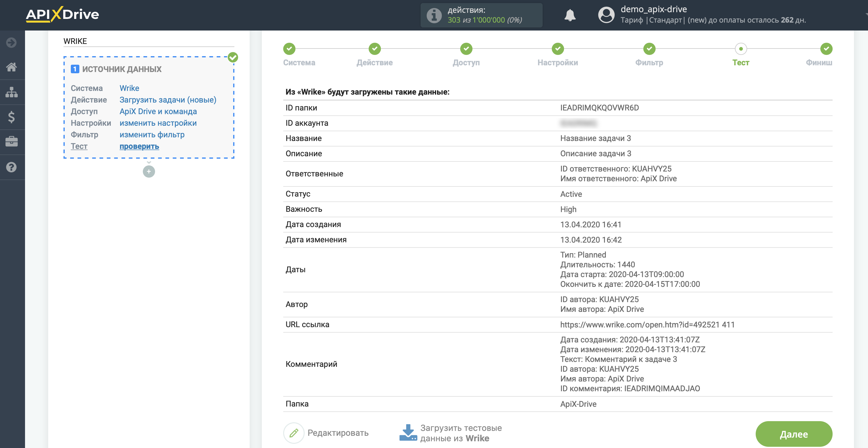Go to Настройки step
The width and height of the screenshot is (868, 448).
(558, 55)
